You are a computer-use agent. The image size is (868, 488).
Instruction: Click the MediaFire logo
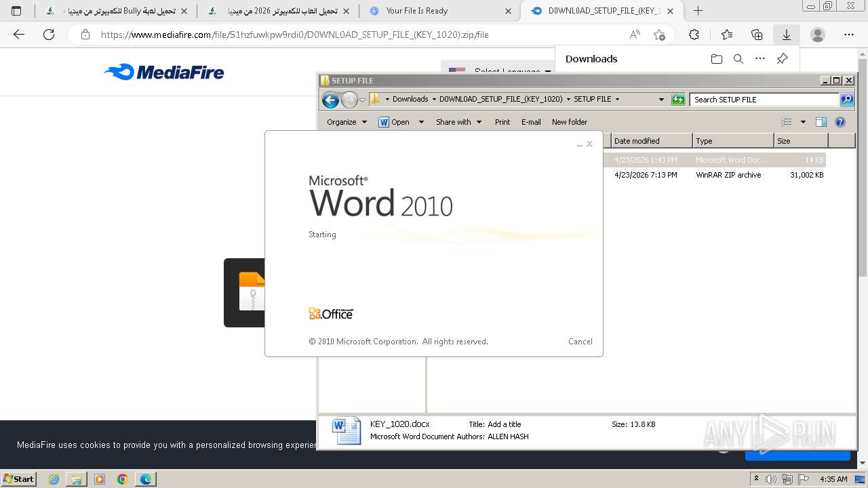point(164,72)
